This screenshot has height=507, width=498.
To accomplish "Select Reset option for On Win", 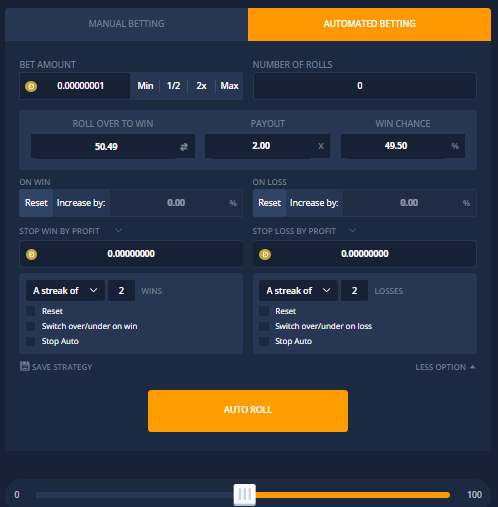I will click(x=36, y=203).
